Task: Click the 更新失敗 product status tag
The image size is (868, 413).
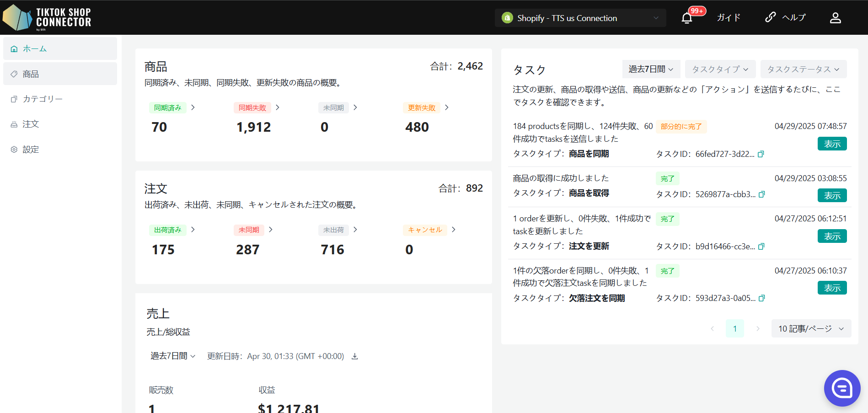Action: pos(422,107)
